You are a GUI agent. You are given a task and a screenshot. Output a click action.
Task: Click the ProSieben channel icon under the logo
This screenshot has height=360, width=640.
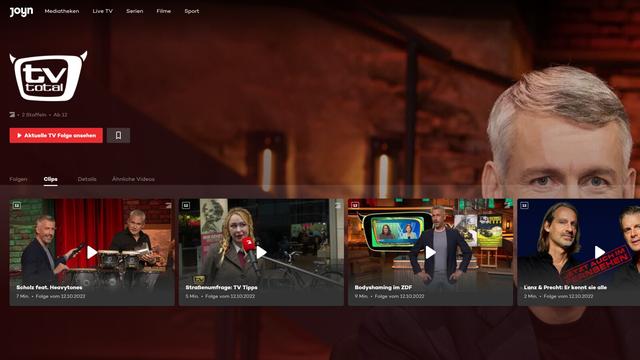click(12, 115)
